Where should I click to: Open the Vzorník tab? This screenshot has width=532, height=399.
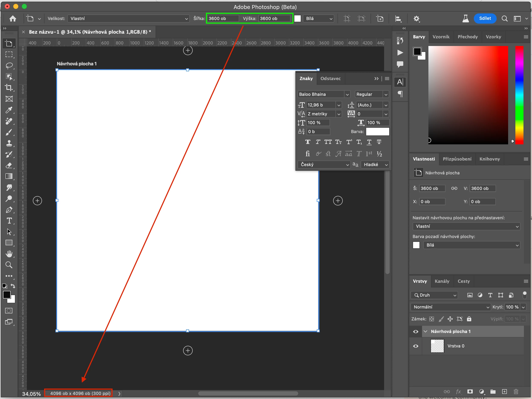point(441,37)
